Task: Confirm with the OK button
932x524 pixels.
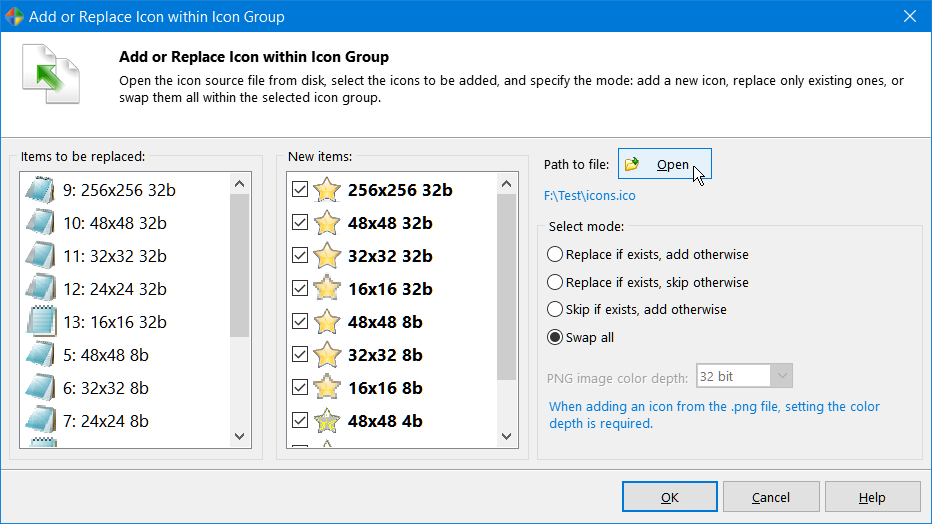Action: pos(670,497)
